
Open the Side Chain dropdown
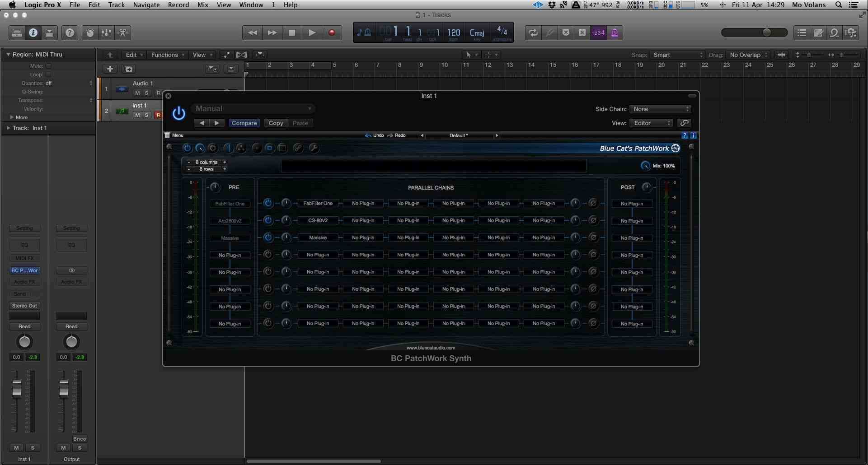click(x=661, y=109)
